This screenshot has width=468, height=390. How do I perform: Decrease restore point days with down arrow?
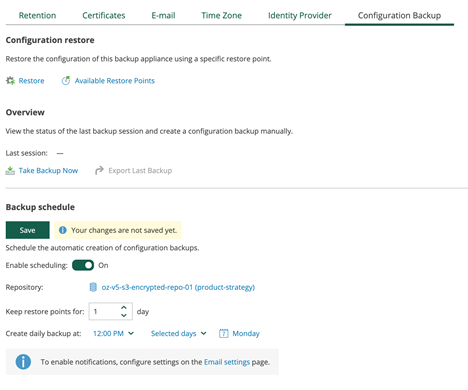click(x=124, y=315)
